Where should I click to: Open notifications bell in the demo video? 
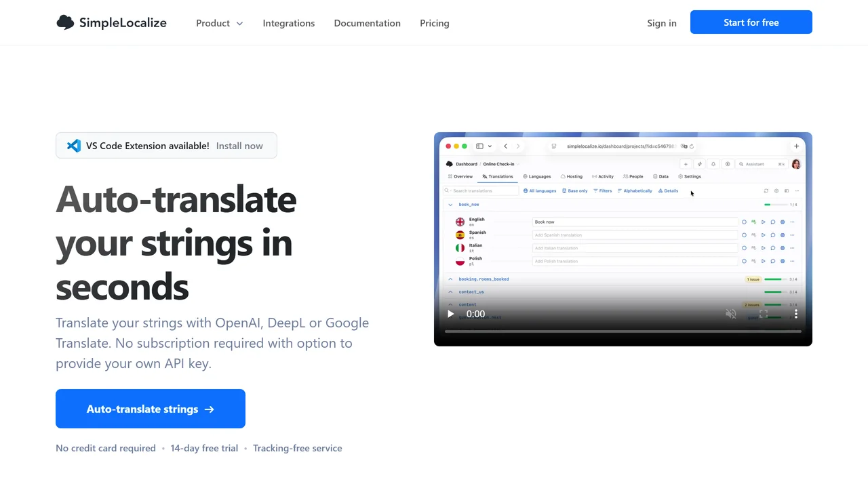click(713, 164)
